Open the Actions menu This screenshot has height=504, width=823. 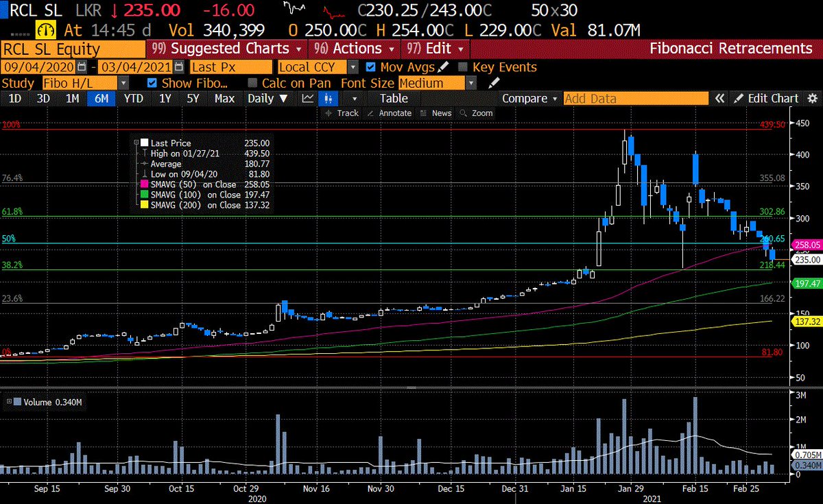click(355, 49)
